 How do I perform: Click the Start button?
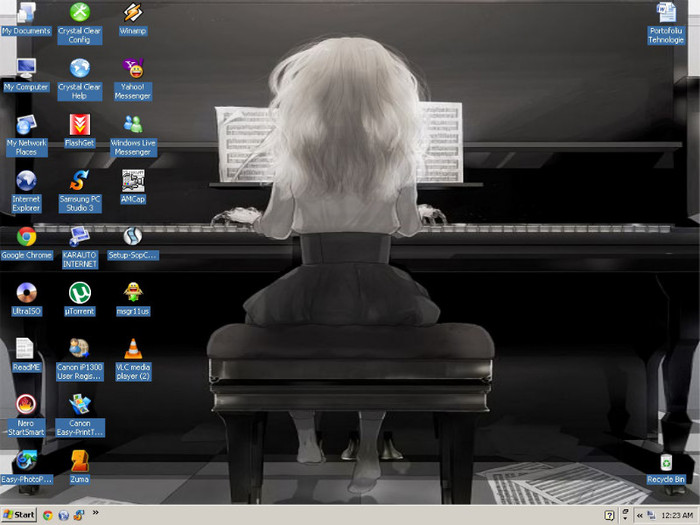tap(19, 515)
